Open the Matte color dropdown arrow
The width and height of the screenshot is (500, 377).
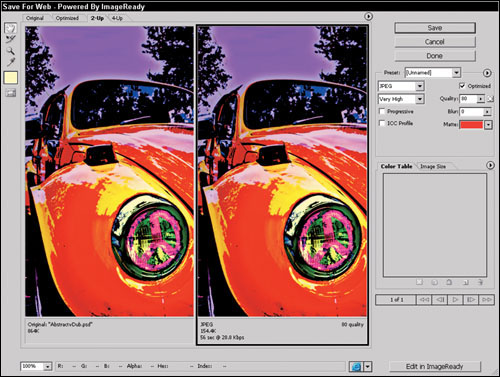[488, 125]
